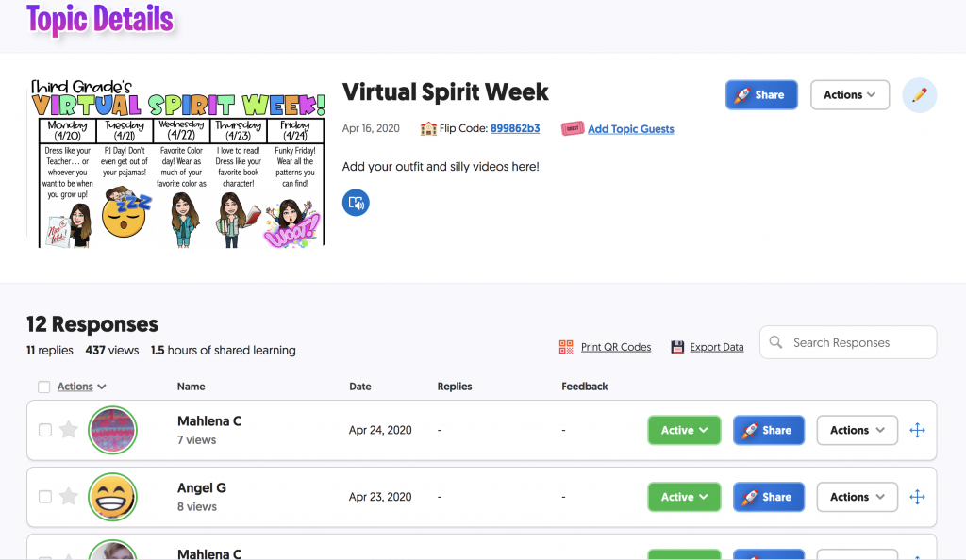Open the immersive reader icon
The height and width of the screenshot is (560, 966).
pos(356,203)
